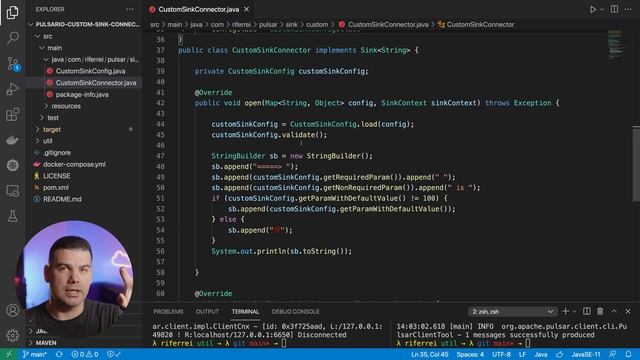
Task: Maximize the panel with chevron up
Action: click(614, 311)
